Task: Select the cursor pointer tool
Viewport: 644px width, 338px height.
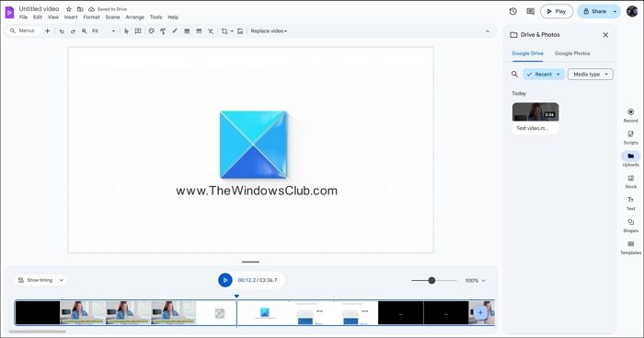Action: pyautogui.click(x=127, y=31)
